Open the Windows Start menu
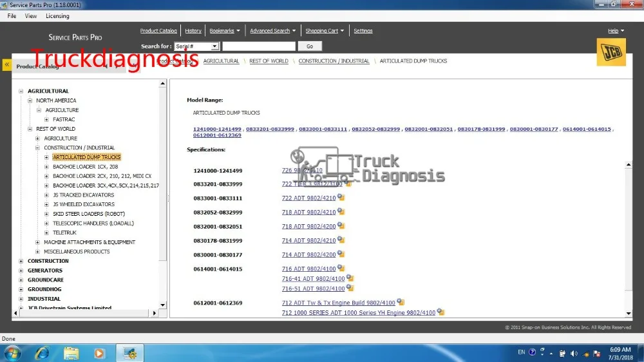 coord(12,354)
